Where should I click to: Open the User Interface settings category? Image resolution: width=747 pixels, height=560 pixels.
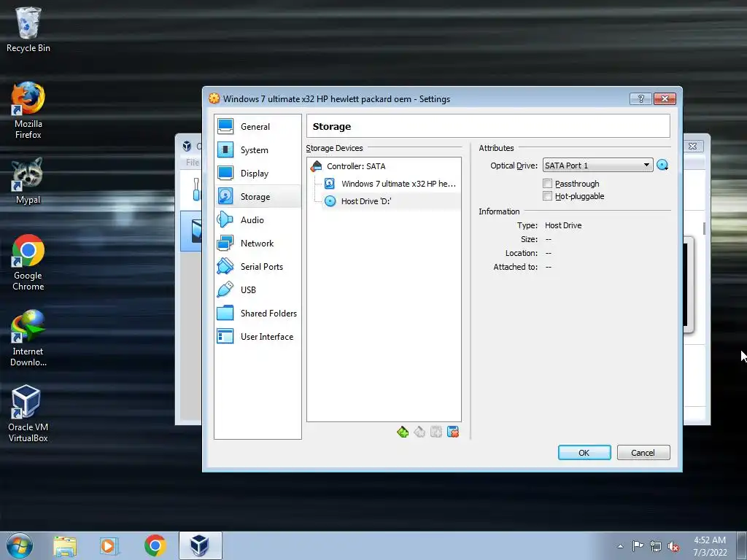point(258,337)
